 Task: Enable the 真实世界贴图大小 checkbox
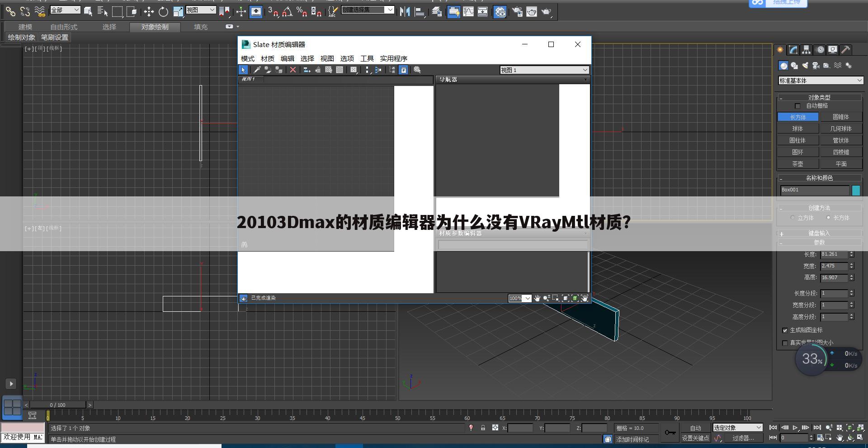(785, 343)
